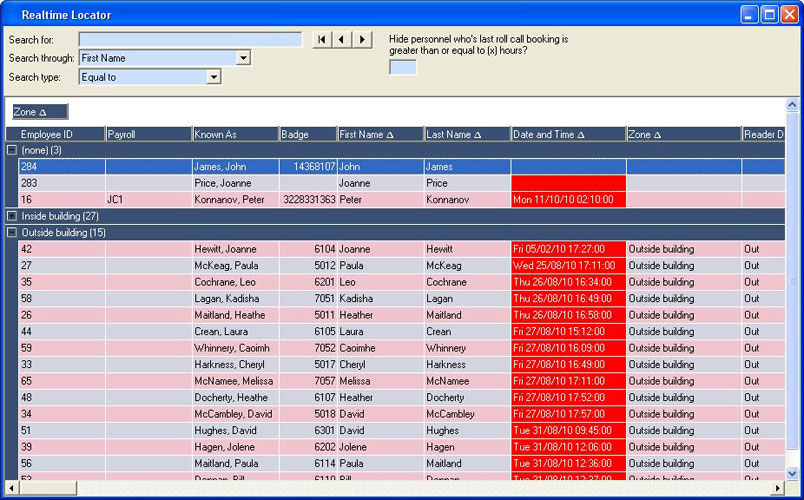Click the Zone grouping chip
This screenshot has width=804, height=500.
click(40, 112)
